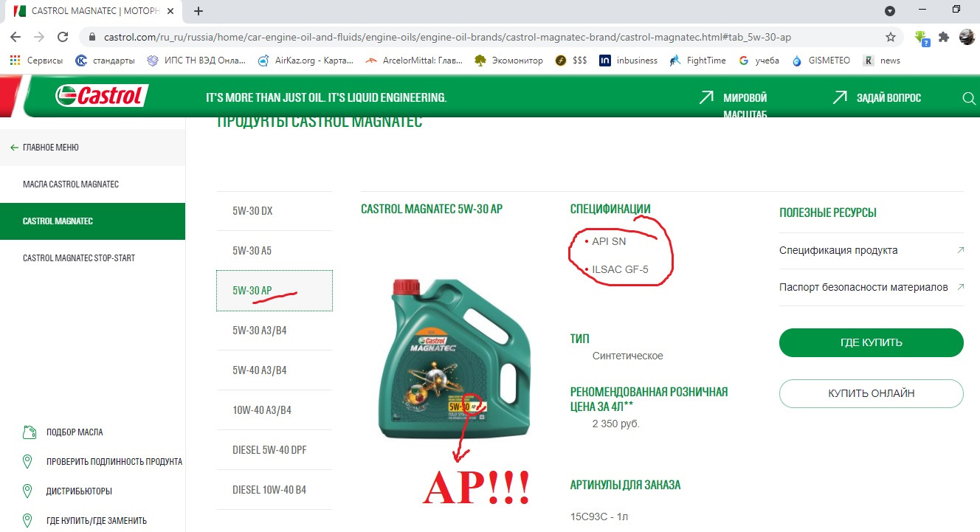
Task: Open Подбор масла link
Action: coord(63,432)
